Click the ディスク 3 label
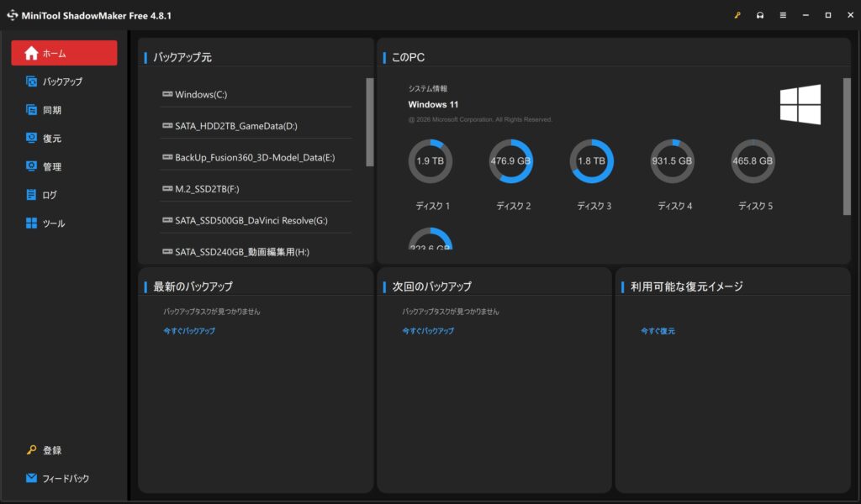 pos(594,206)
